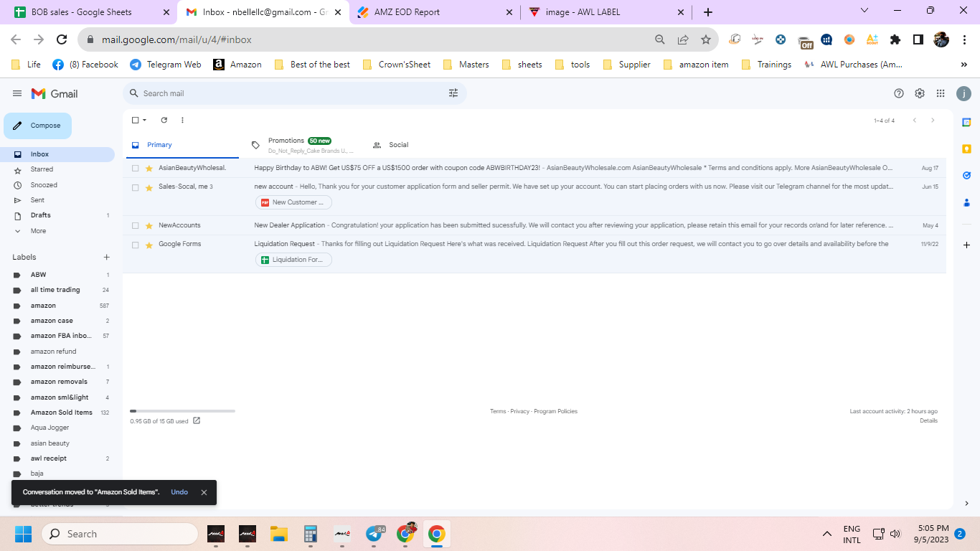Open the Program Policies link
The width and height of the screenshot is (980, 551).
(555, 411)
